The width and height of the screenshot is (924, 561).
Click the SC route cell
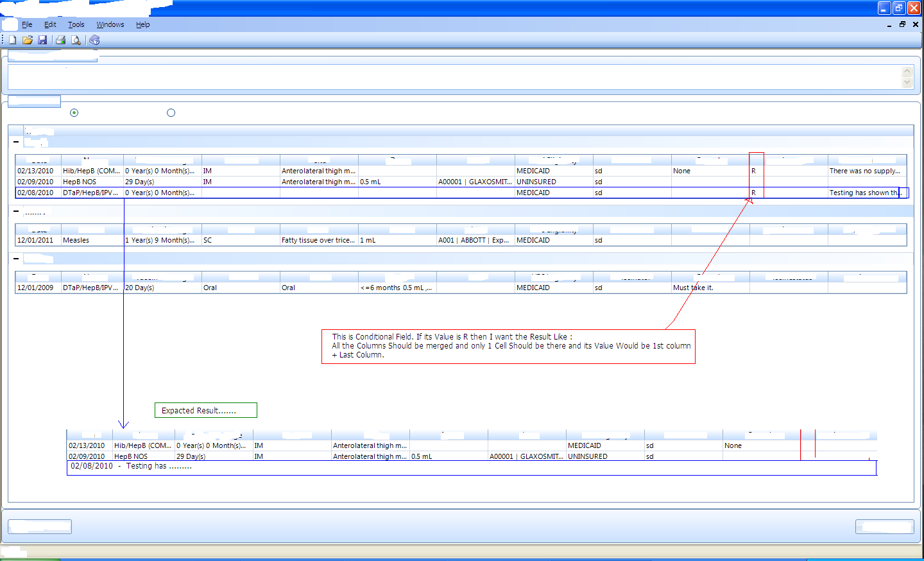click(x=241, y=241)
